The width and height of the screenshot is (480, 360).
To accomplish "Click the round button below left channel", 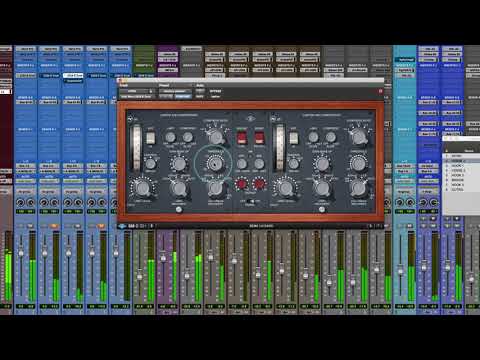I will 179,210.
